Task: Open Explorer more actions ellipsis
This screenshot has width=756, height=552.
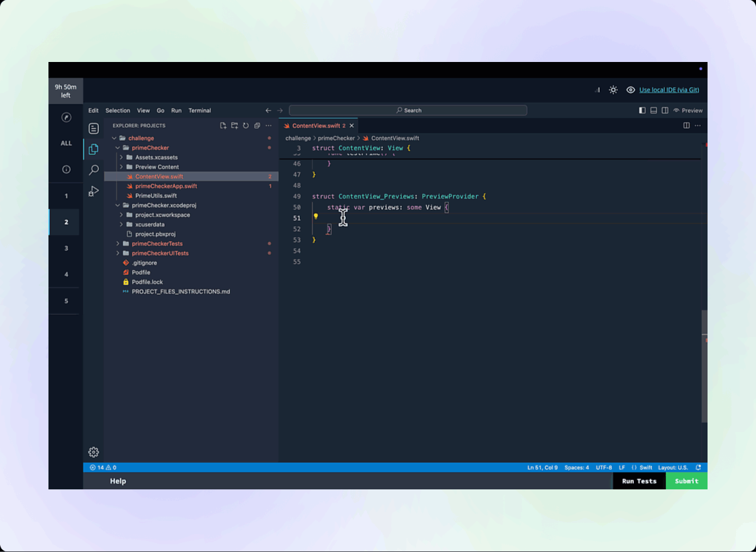Action: [269, 126]
